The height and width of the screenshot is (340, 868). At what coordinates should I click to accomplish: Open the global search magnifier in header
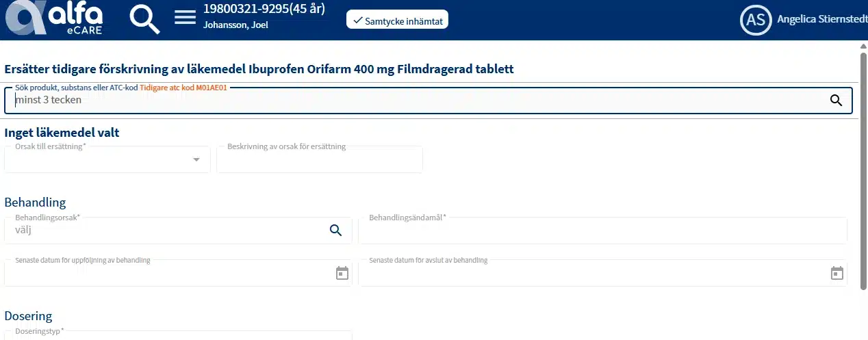[144, 19]
